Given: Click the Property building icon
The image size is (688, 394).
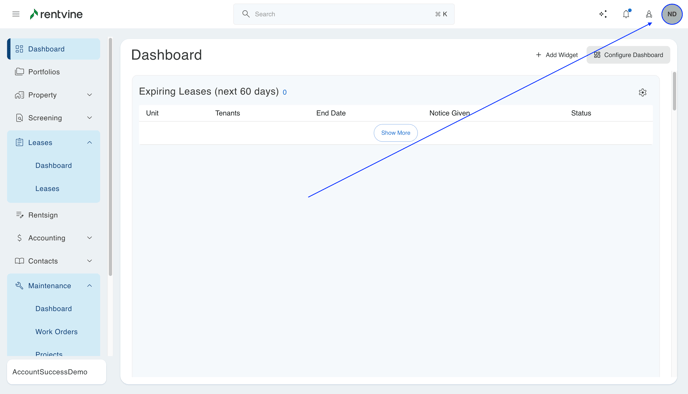Looking at the screenshot, I should point(19,95).
